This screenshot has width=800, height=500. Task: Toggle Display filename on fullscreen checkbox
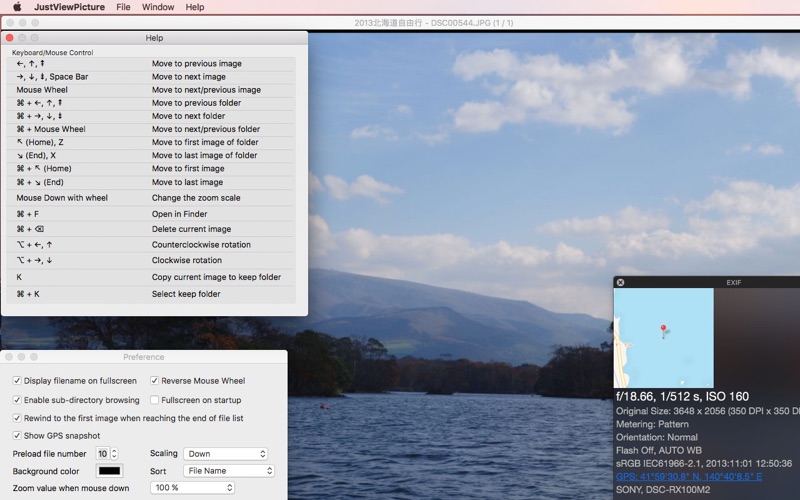click(x=17, y=381)
